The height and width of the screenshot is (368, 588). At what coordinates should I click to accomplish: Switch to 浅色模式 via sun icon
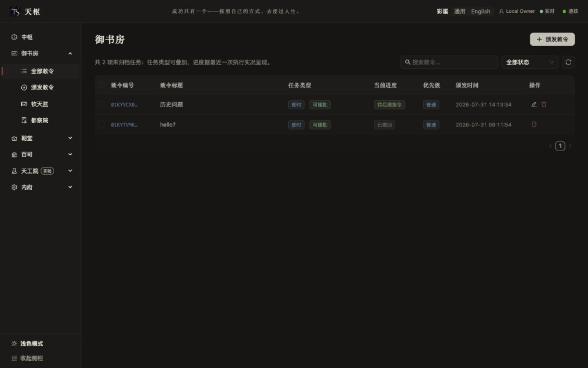(14, 343)
